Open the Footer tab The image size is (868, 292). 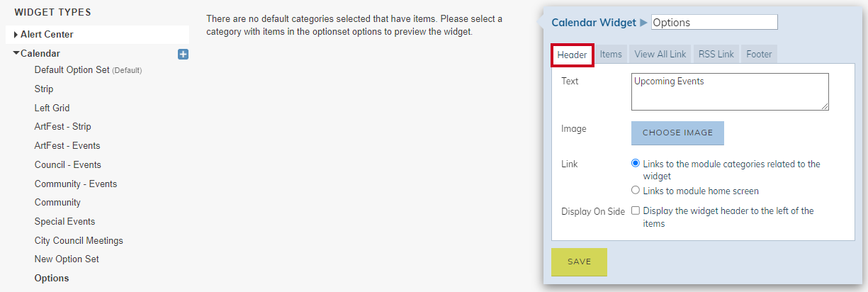pyautogui.click(x=759, y=54)
